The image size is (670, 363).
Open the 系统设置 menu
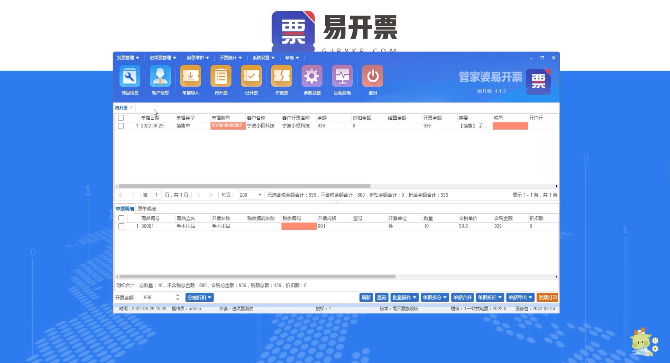click(264, 58)
